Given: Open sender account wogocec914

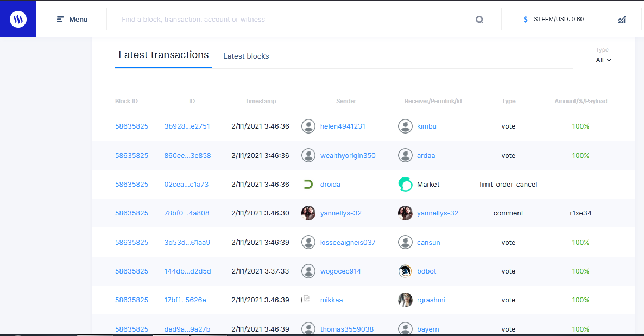Looking at the screenshot, I should [340, 271].
